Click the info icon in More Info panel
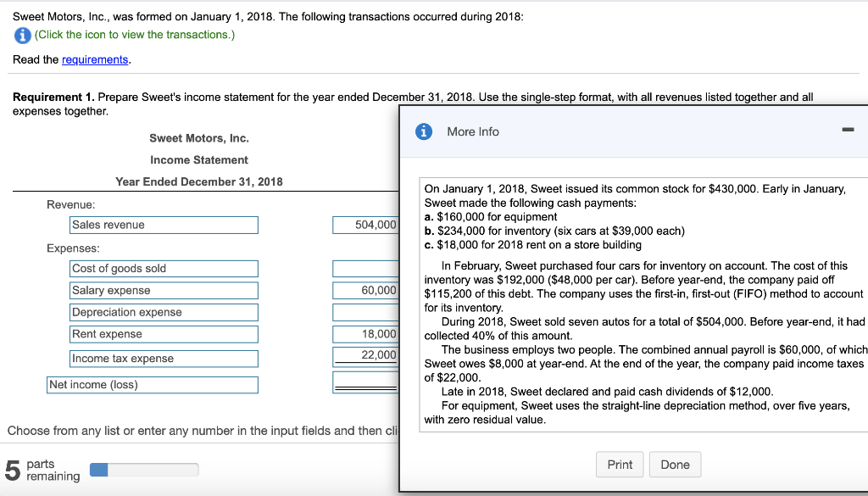Viewport: 868px width, 496px height. [424, 131]
